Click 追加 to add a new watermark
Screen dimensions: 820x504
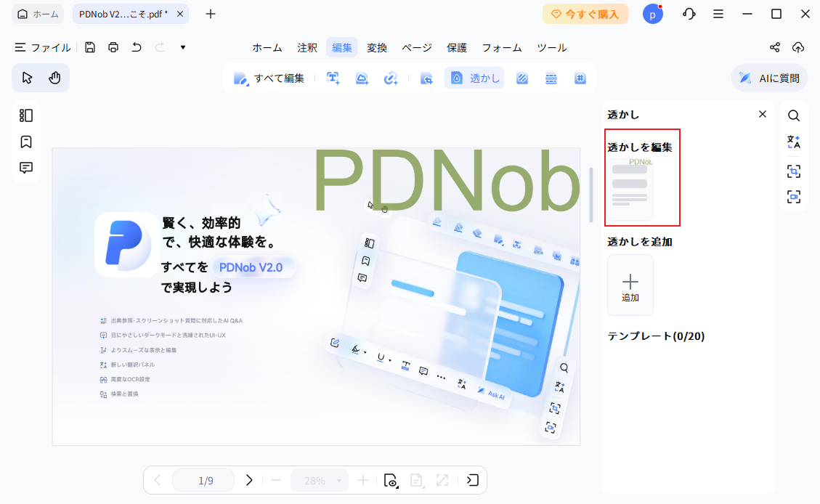pyautogui.click(x=630, y=285)
